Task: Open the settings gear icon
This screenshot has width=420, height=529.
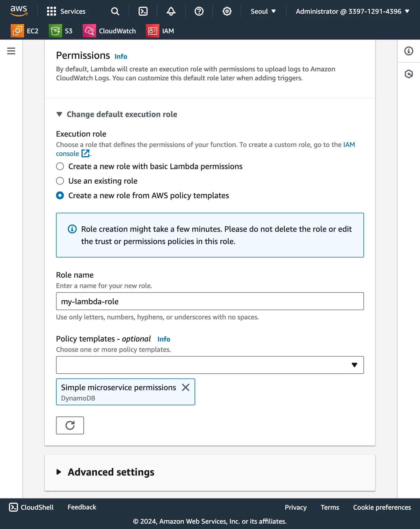Action: point(227,11)
